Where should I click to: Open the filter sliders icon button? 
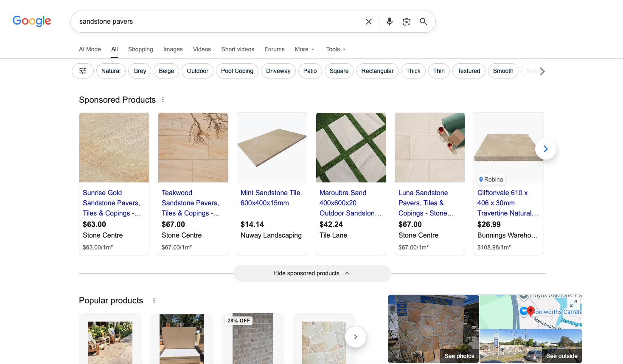pos(83,71)
